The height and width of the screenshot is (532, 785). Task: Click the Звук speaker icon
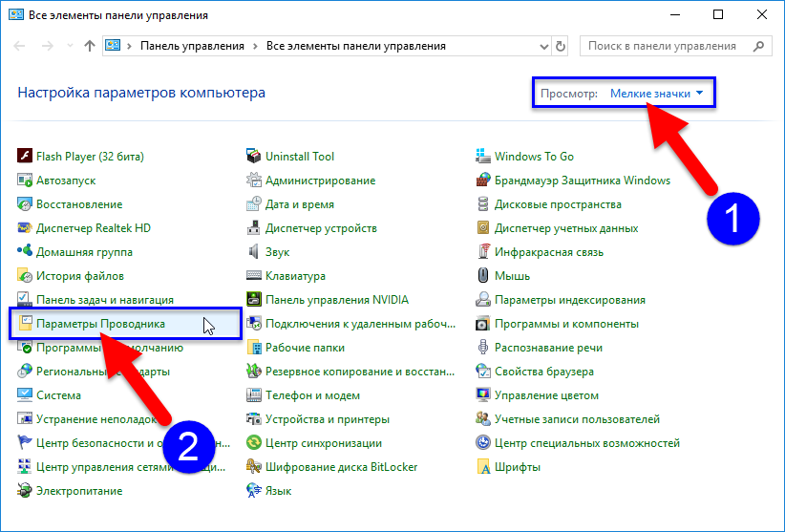254,252
